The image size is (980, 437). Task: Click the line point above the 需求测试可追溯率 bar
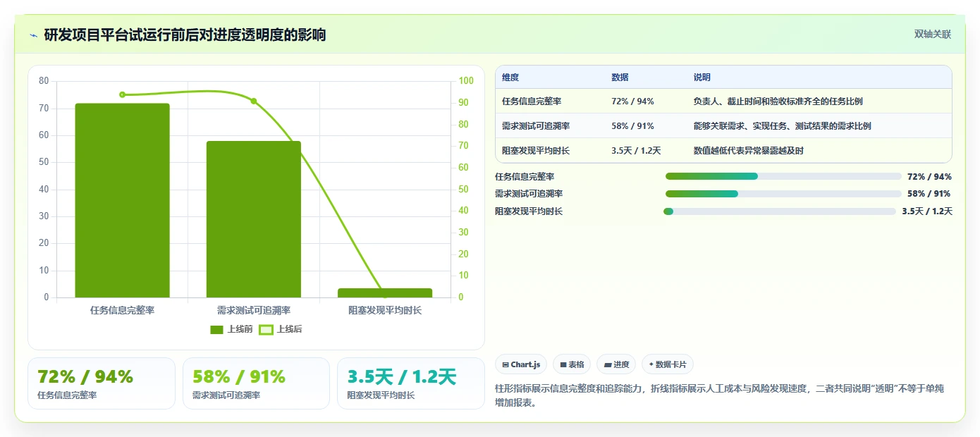click(254, 101)
